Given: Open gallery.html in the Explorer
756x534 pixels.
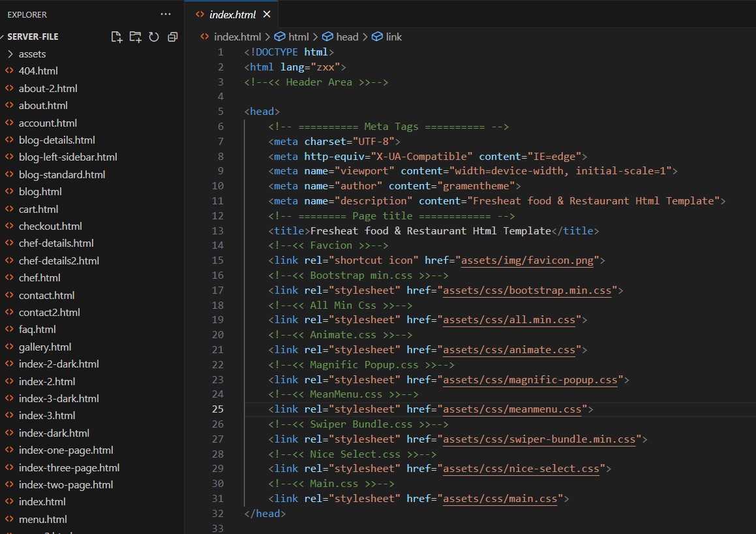Looking at the screenshot, I should [45, 347].
